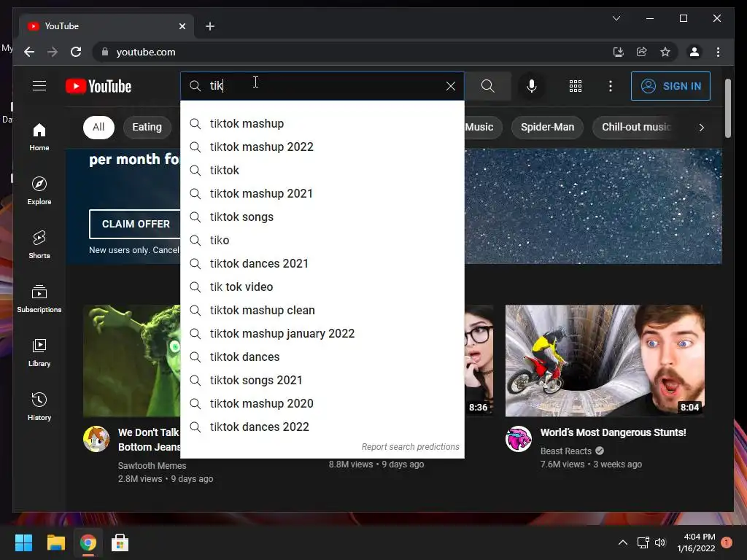
Task: Show hidden tray icons chevron
Action: point(623,542)
